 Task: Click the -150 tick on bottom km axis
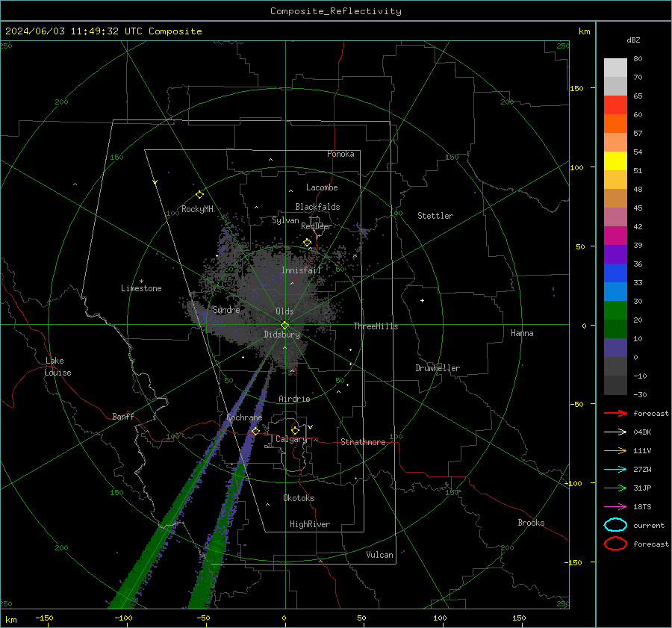coord(44,618)
